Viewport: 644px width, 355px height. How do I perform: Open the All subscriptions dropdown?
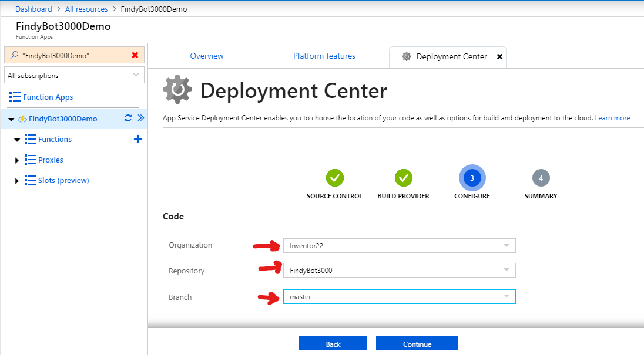click(x=75, y=76)
